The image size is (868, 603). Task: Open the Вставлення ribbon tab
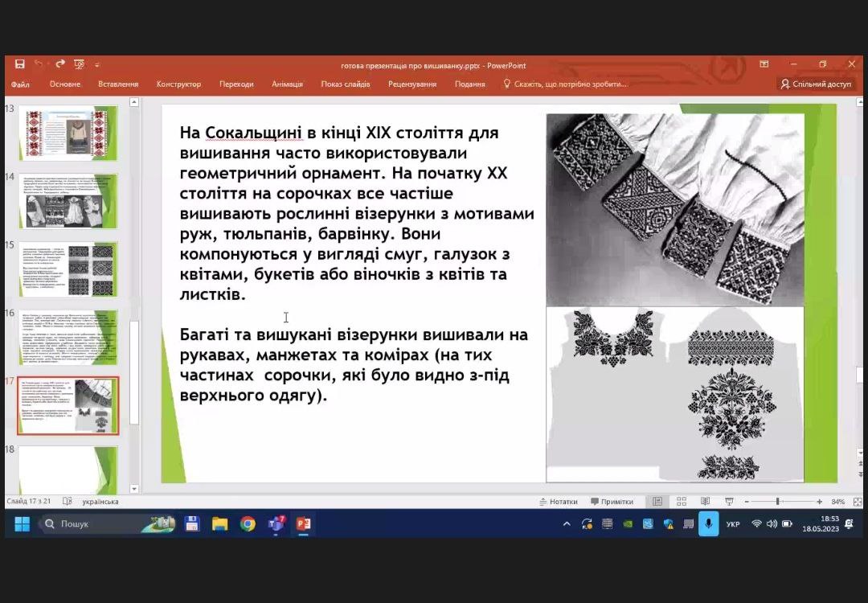118,84
